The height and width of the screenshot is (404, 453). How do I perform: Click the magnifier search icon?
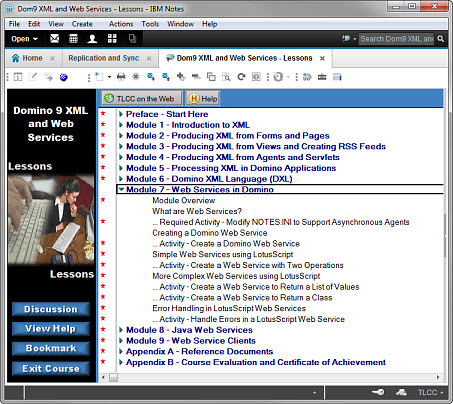coord(441,39)
